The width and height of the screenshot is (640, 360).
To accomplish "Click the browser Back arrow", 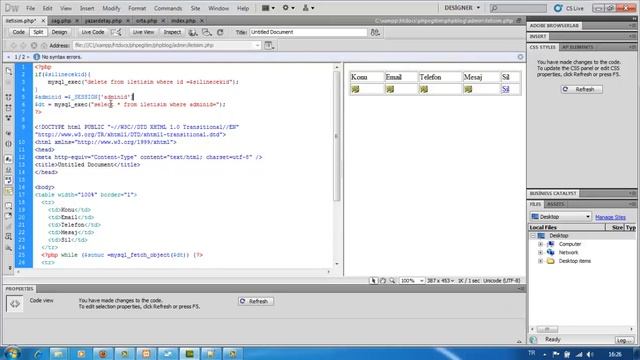I will point(13,46).
